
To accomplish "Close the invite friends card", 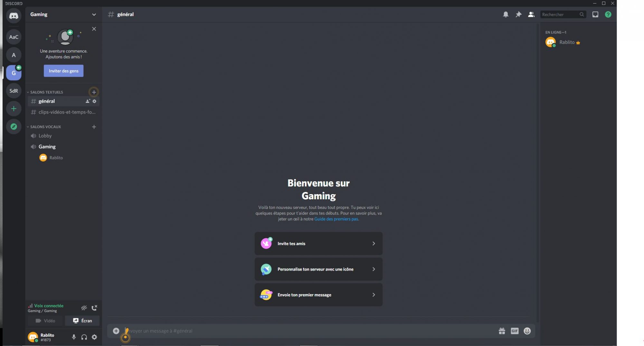I will 94,29.
